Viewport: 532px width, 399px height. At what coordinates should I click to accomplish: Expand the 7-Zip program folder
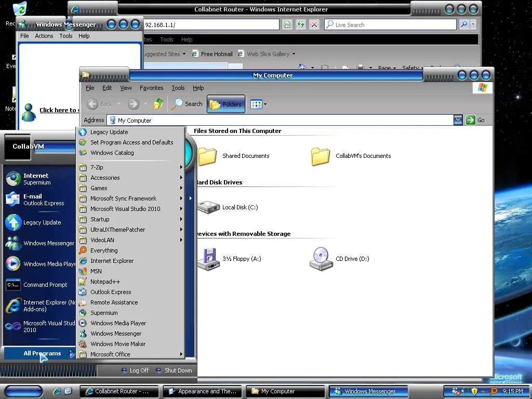(x=131, y=167)
